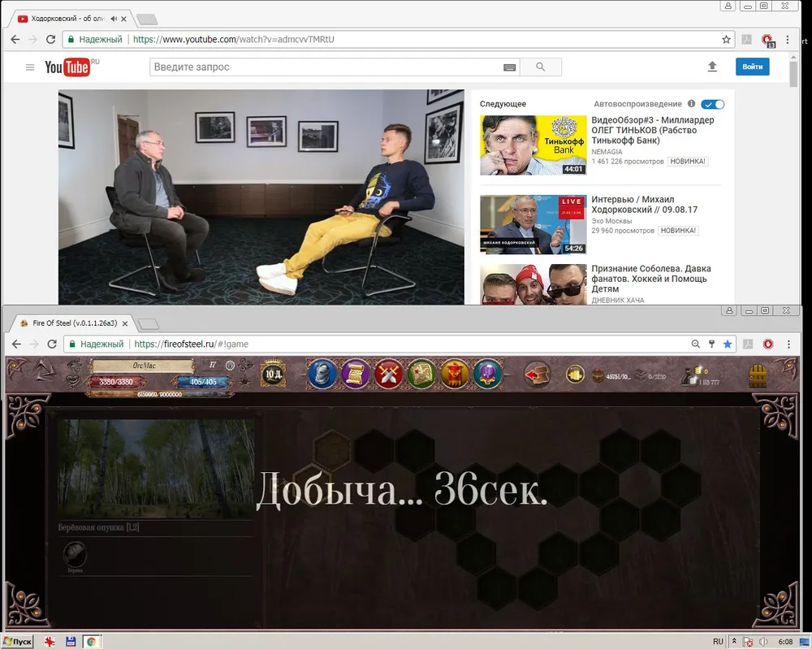Click the Chrome icon in taskbar
The width and height of the screenshot is (812, 650).
point(91,642)
